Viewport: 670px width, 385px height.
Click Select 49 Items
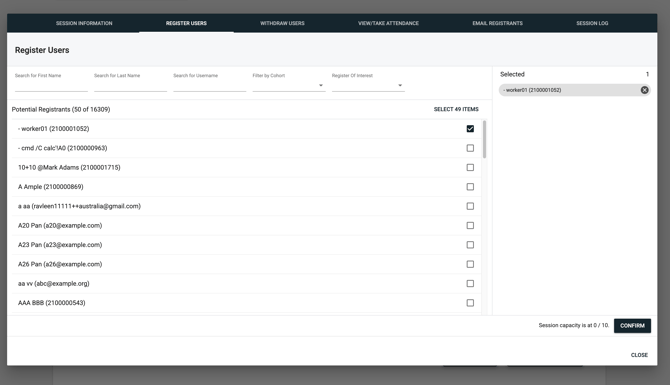[456, 109]
